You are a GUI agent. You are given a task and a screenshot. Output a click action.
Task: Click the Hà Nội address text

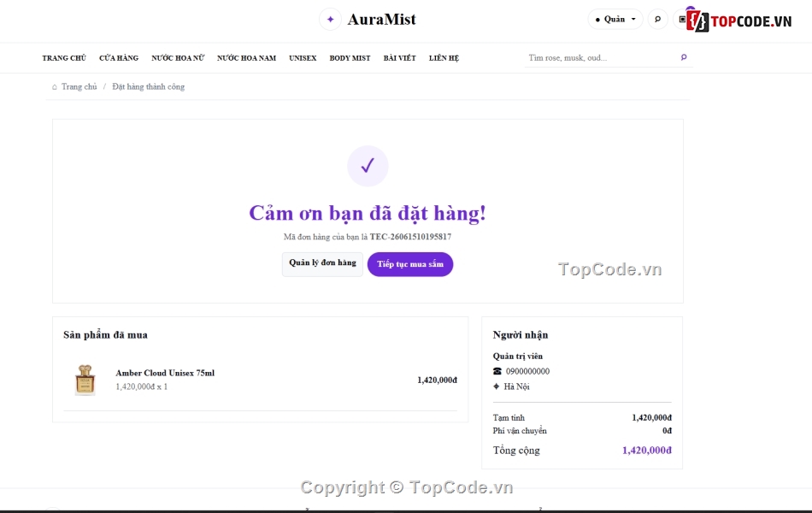coord(516,386)
